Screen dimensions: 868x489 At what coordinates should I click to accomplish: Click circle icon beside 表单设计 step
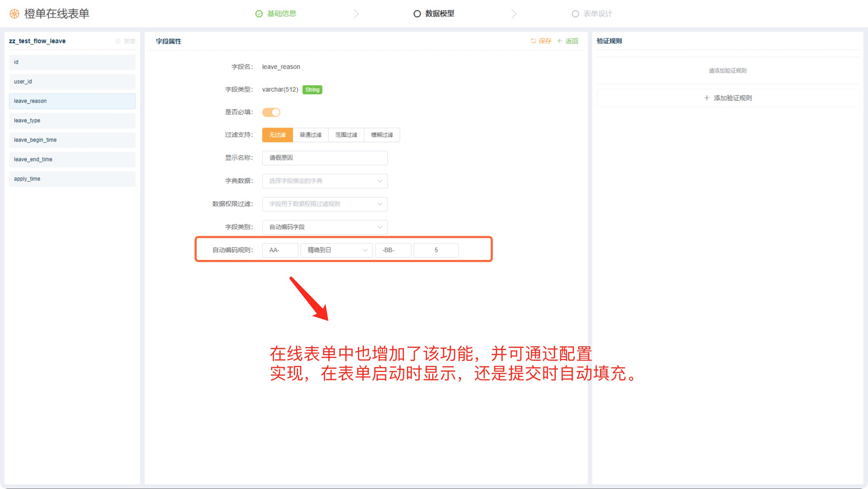click(x=575, y=14)
